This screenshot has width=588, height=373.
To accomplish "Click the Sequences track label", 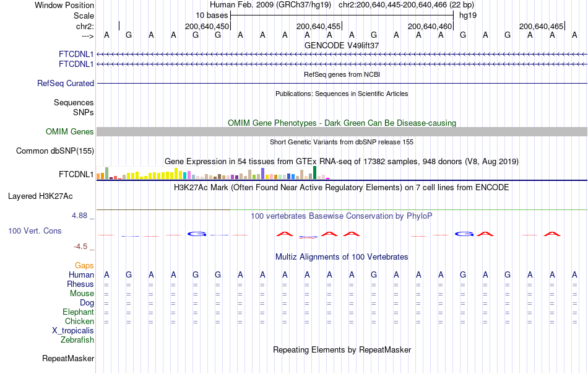I will click(74, 102).
